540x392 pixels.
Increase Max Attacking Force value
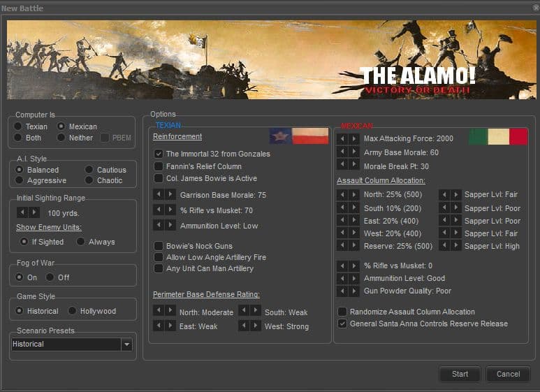354,138
